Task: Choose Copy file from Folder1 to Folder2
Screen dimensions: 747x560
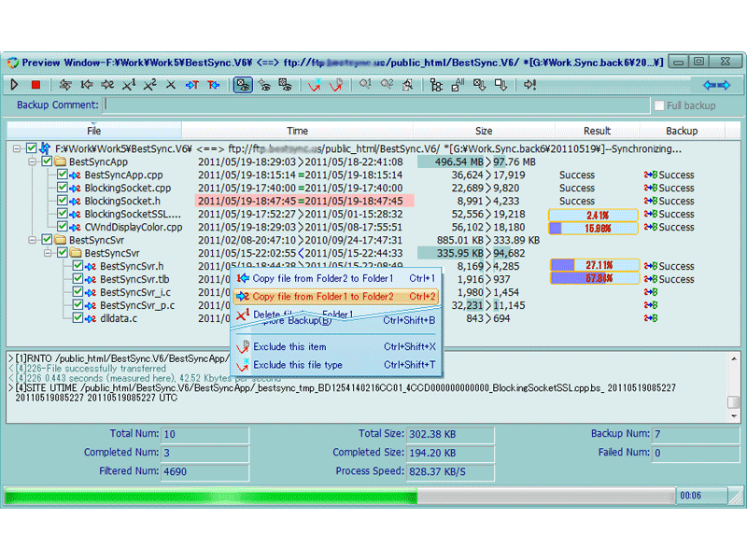Action: [336, 296]
